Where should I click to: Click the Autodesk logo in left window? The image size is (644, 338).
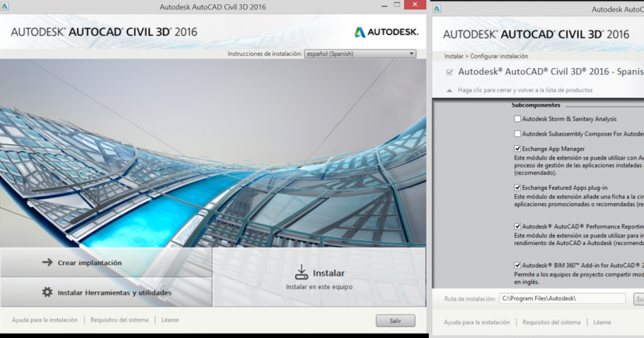pyautogui.click(x=386, y=32)
